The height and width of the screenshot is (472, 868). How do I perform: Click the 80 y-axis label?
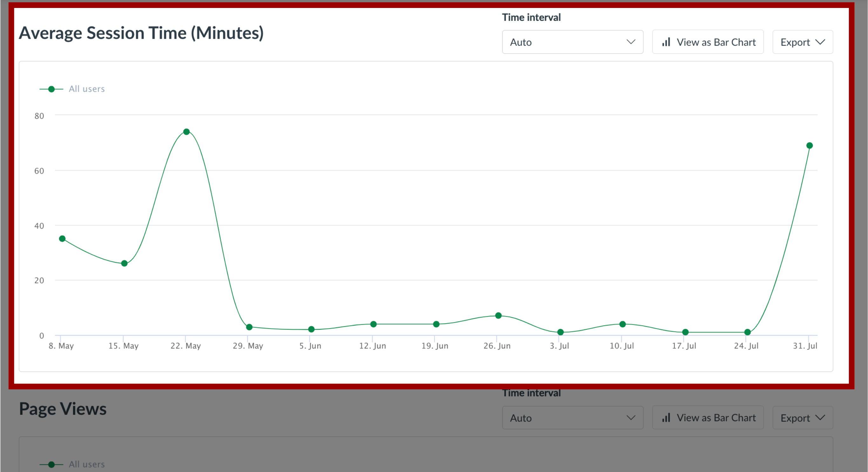coord(39,116)
